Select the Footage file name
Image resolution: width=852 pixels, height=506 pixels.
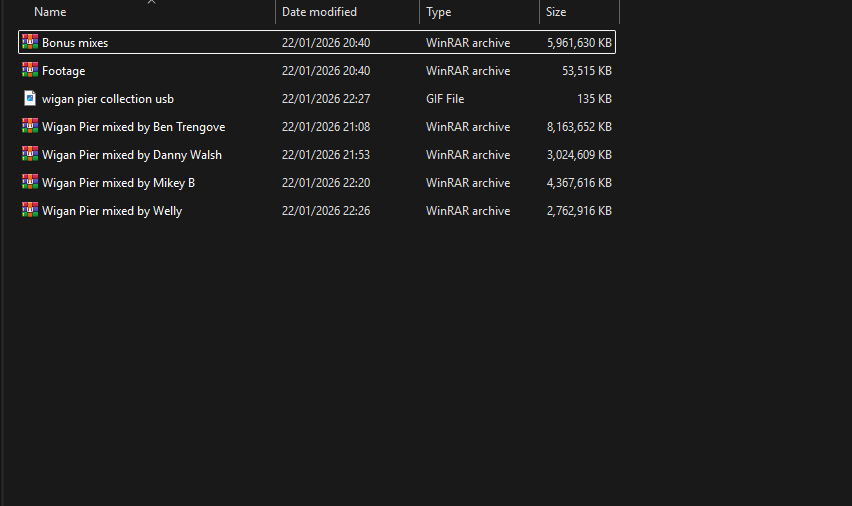[64, 71]
